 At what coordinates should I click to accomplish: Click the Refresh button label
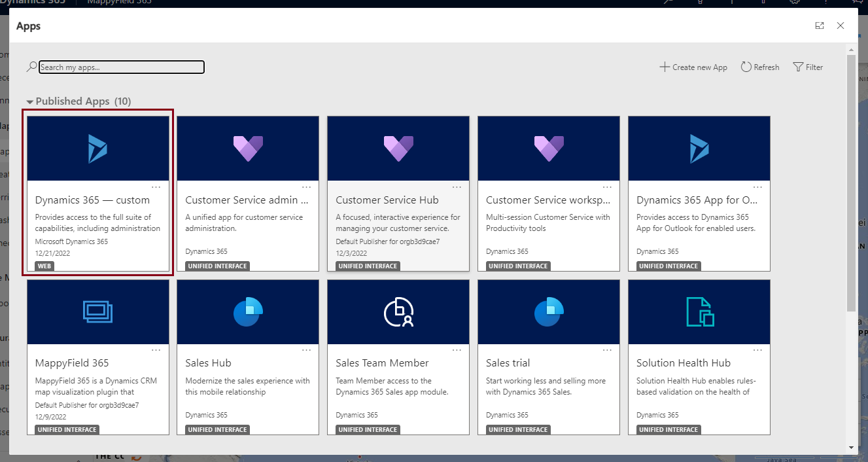(767, 67)
